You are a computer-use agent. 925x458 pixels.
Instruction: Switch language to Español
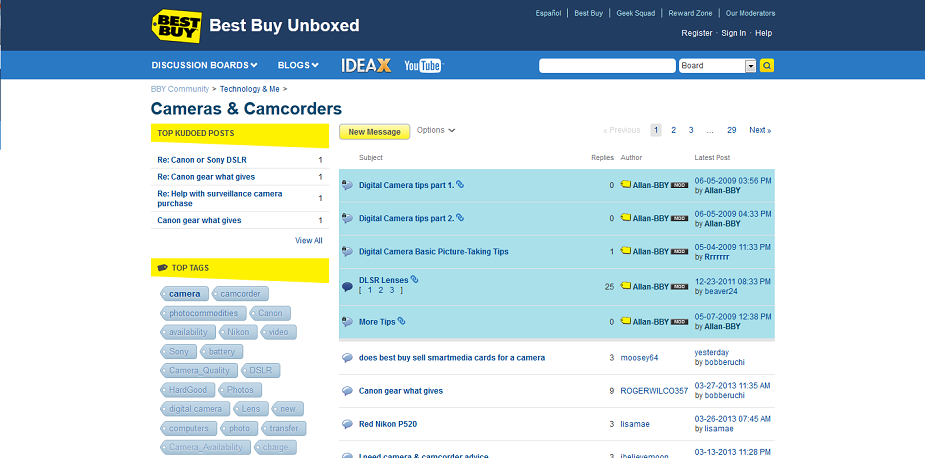coord(548,13)
